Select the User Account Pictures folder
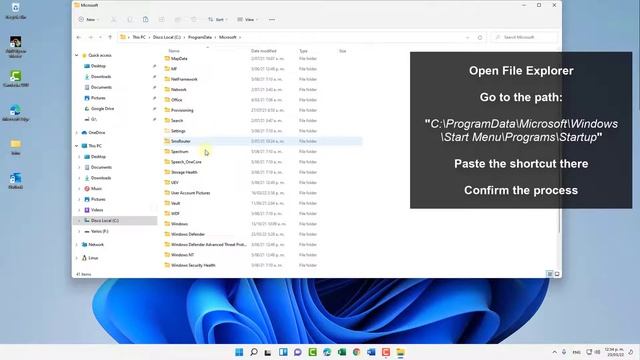 point(190,193)
